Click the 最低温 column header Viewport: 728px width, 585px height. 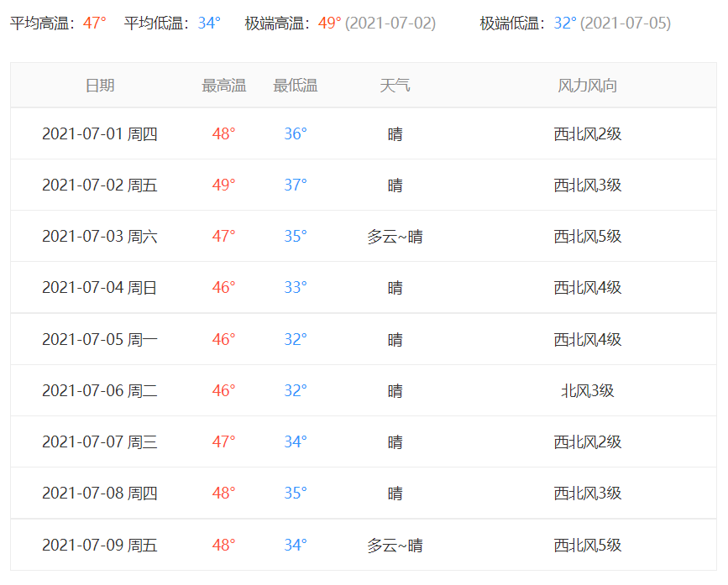point(296,86)
